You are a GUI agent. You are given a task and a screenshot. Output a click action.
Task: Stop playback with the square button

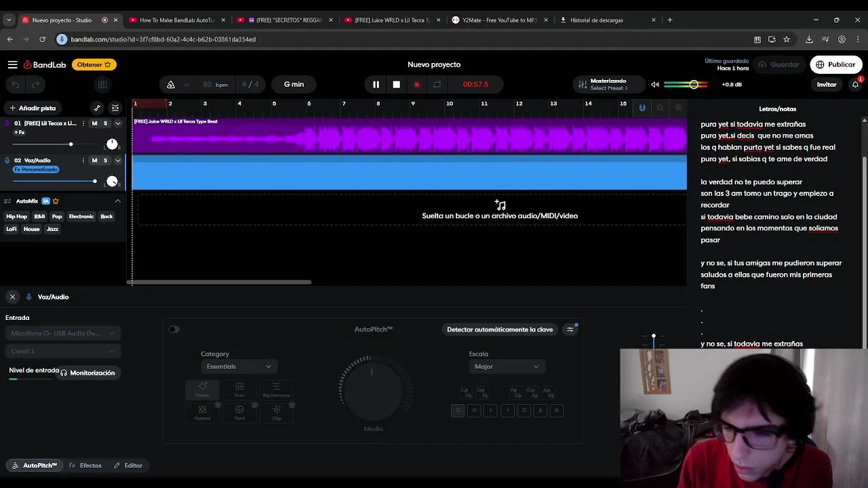pyautogui.click(x=396, y=85)
